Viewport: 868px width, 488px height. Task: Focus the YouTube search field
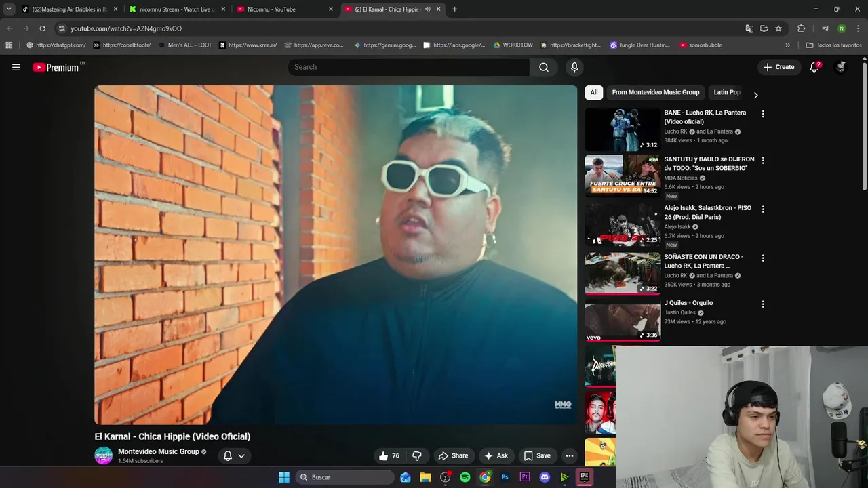point(409,67)
